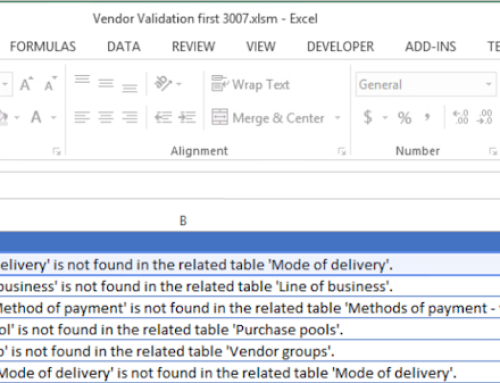Image resolution: width=500 pixels, height=383 pixels.
Task: Select the ADD-INS tab
Action: tap(430, 47)
